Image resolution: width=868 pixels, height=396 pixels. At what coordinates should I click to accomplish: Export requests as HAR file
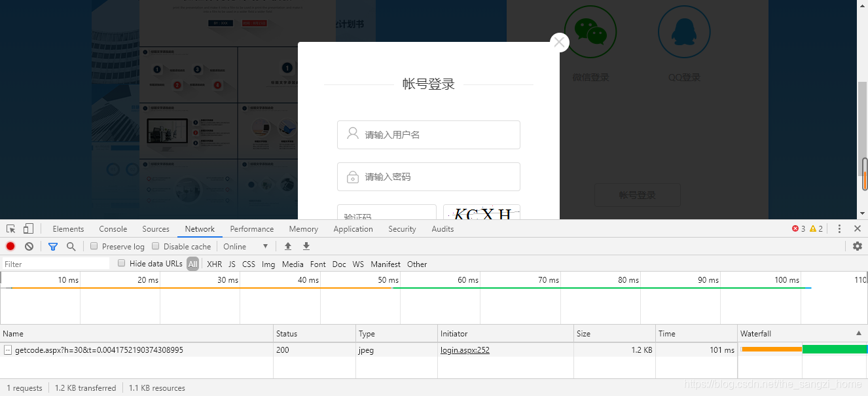pyautogui.click(x=306, y=246)
